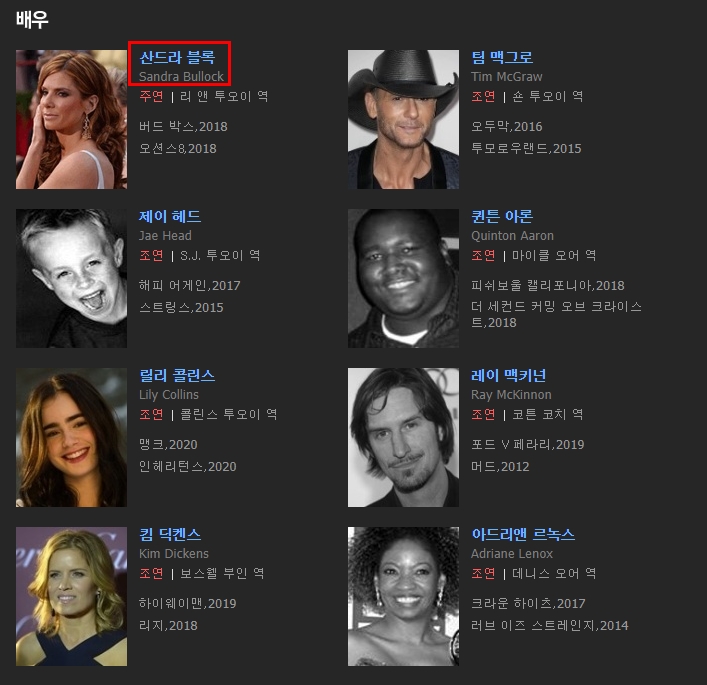The width and height of the screenshot is (707, 685).
Task: Open the 제이 헤드 actor name link
Action: 170,216
